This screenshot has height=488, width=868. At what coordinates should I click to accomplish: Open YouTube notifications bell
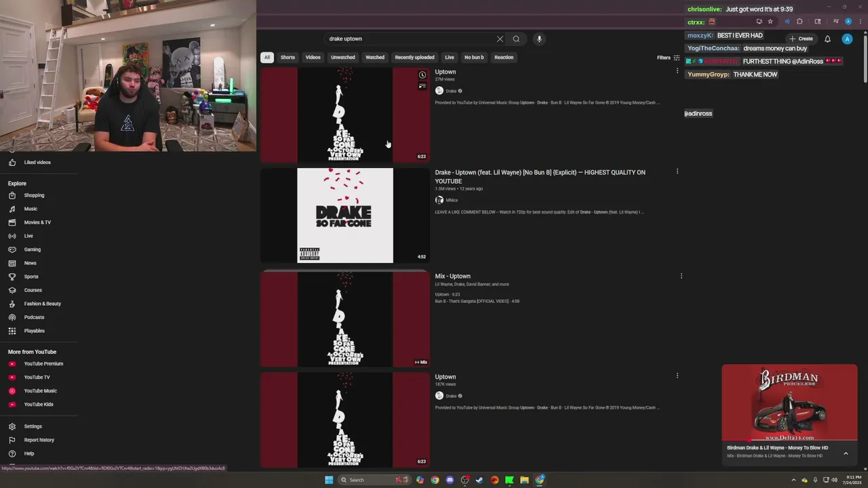point(827,39)
